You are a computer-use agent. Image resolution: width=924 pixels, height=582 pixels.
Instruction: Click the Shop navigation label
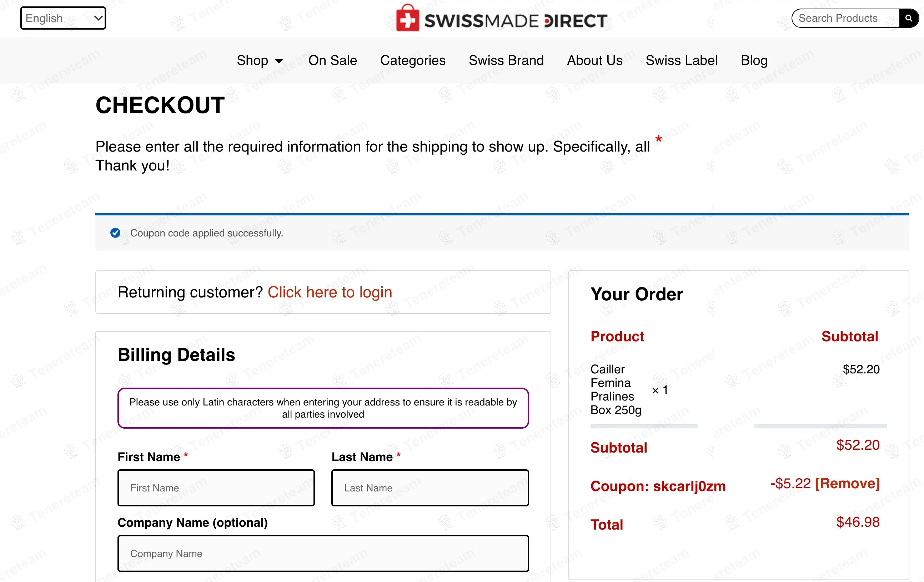(252, 60)
